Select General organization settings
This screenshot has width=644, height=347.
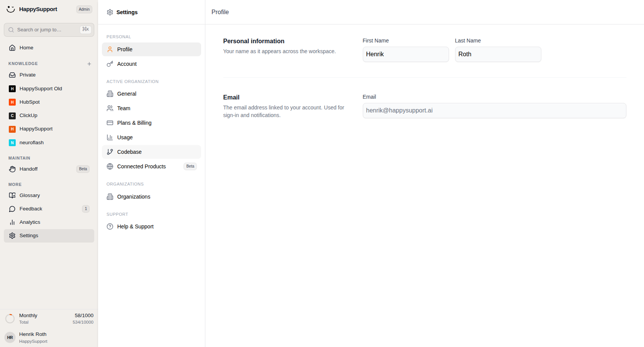click(x=151, y=94)
